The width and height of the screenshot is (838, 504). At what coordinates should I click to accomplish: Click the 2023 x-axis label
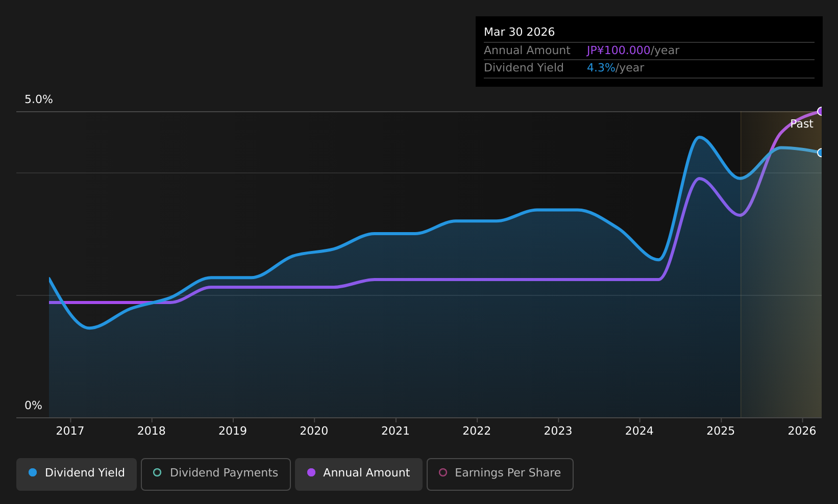(x=558, y=431)
